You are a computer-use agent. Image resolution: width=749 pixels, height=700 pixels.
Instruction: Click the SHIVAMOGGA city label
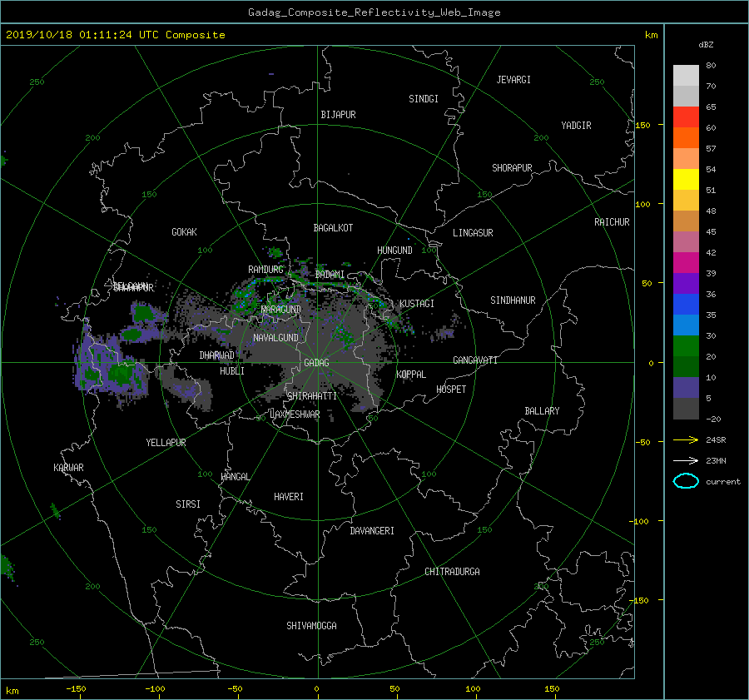[311, 625]
